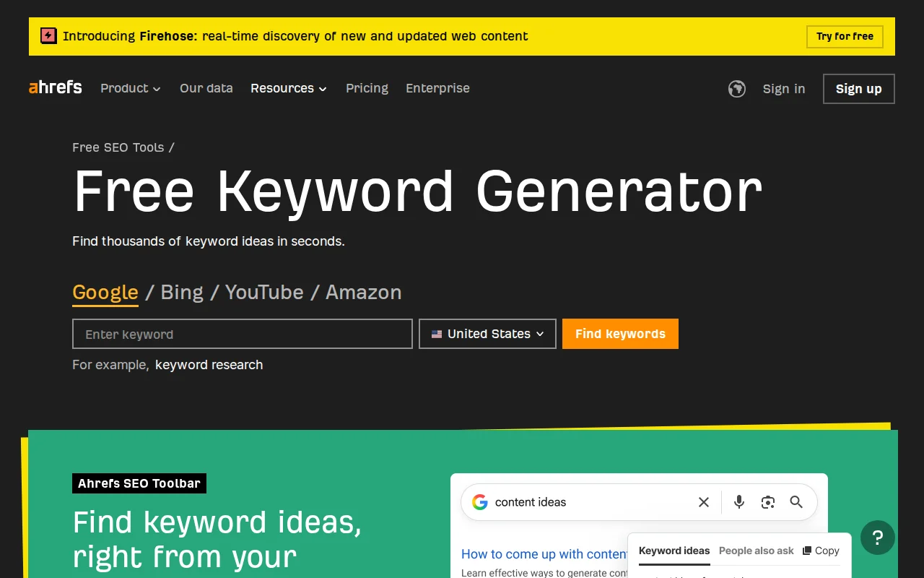This screenshot has height=578, width=924.
Task: Expand the Product menu
Action: [130, 88]
